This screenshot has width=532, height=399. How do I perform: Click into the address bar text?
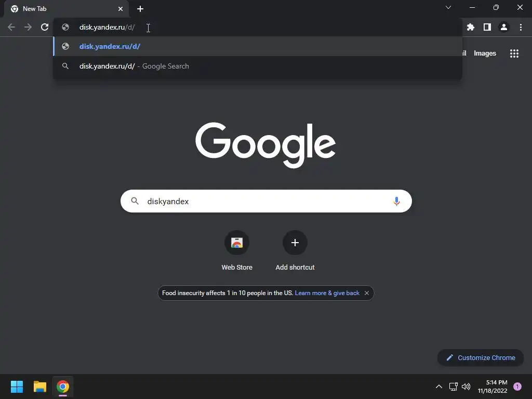[107, 27]
